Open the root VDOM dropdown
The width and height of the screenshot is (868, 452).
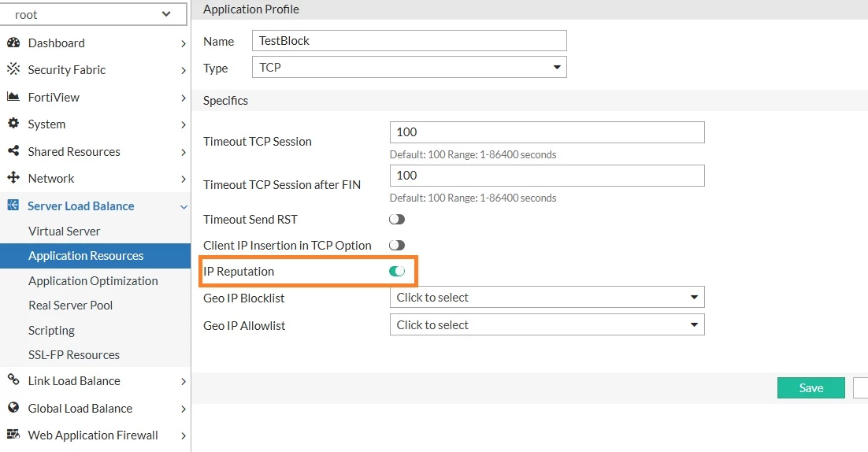[x=93, y=14]
